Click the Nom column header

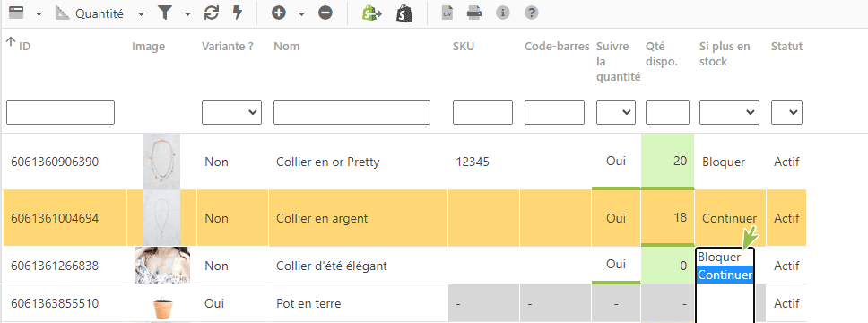[x=287, y=47]
